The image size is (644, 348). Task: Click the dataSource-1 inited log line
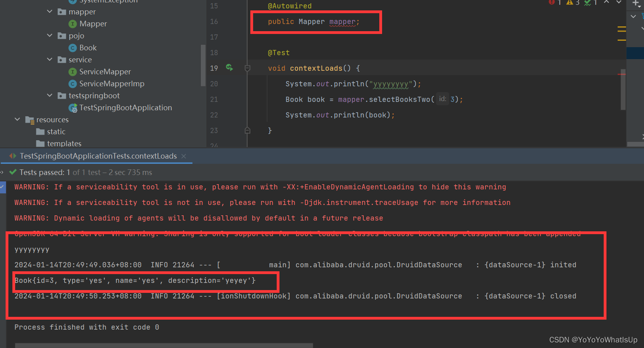tap(295, 265)
